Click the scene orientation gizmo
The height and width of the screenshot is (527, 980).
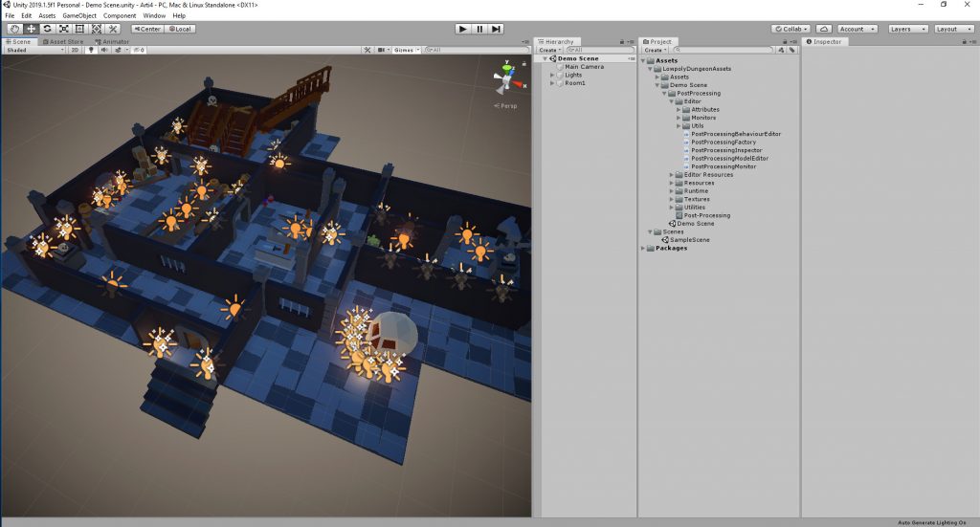509,78
